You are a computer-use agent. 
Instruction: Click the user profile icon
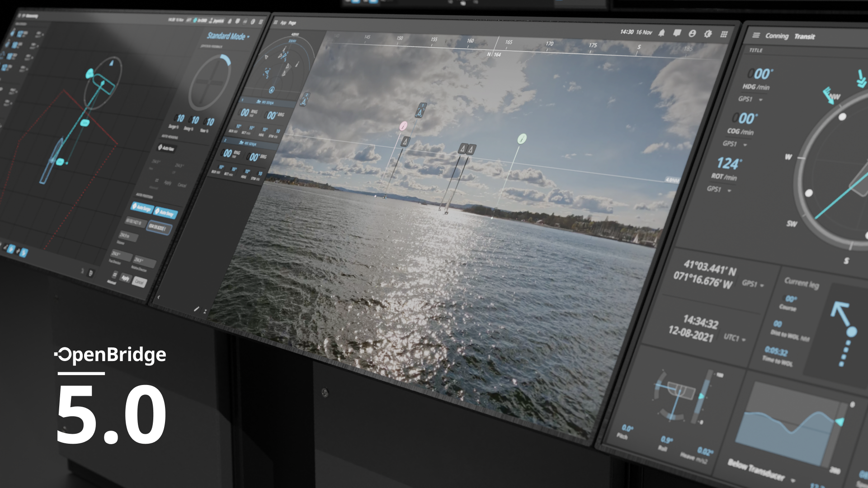point(692,33)
